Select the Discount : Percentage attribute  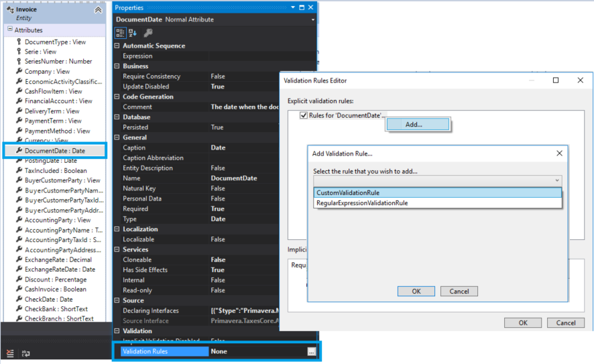[x=56, y=280]
